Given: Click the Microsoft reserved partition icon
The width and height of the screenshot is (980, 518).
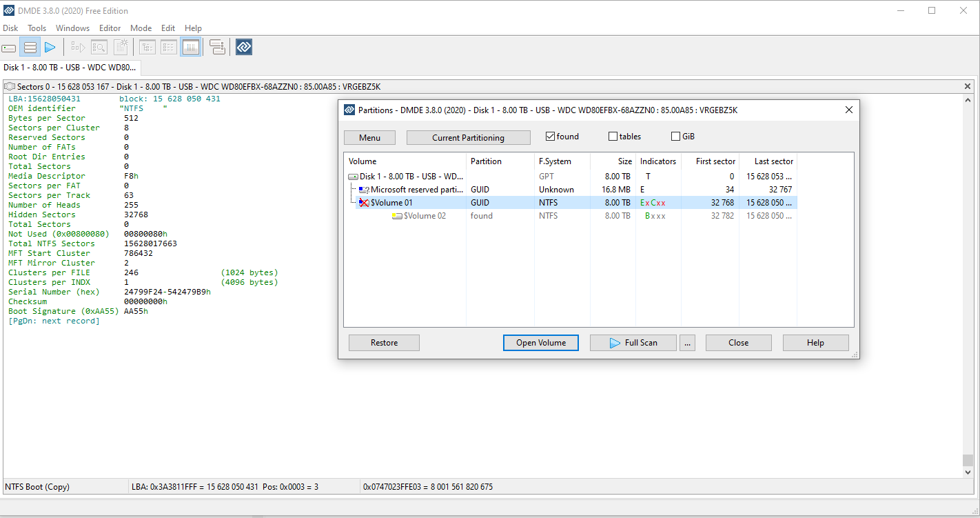Looking at the screenshot, I should pos(364,190).
